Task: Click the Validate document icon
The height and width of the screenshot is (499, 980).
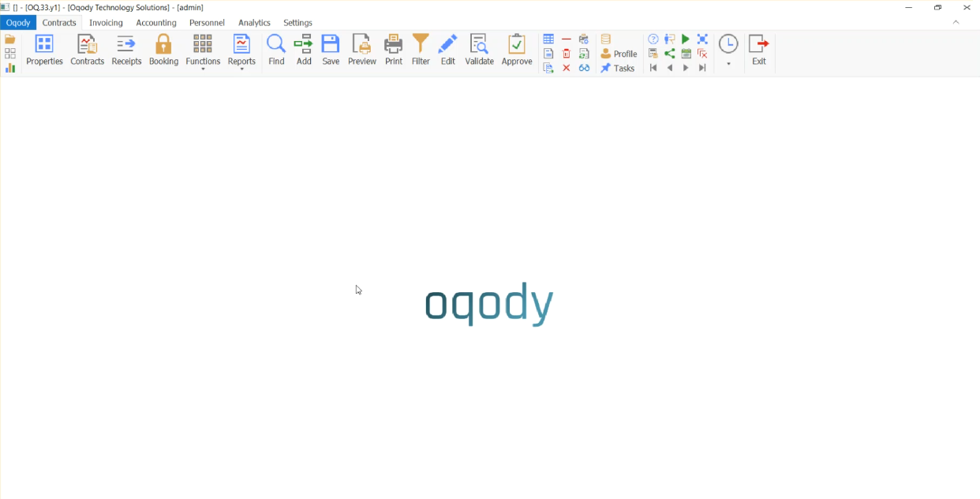Action: [479, 51]
